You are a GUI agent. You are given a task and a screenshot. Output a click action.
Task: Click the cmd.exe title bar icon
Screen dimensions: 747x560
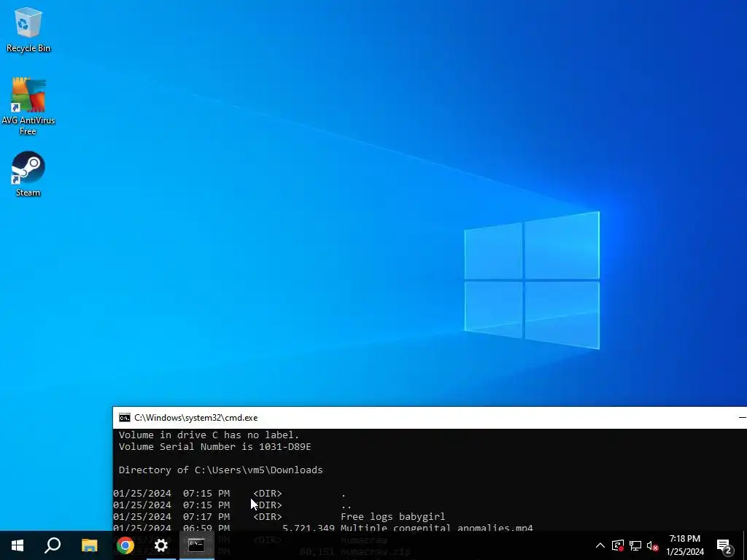[124, 418]
